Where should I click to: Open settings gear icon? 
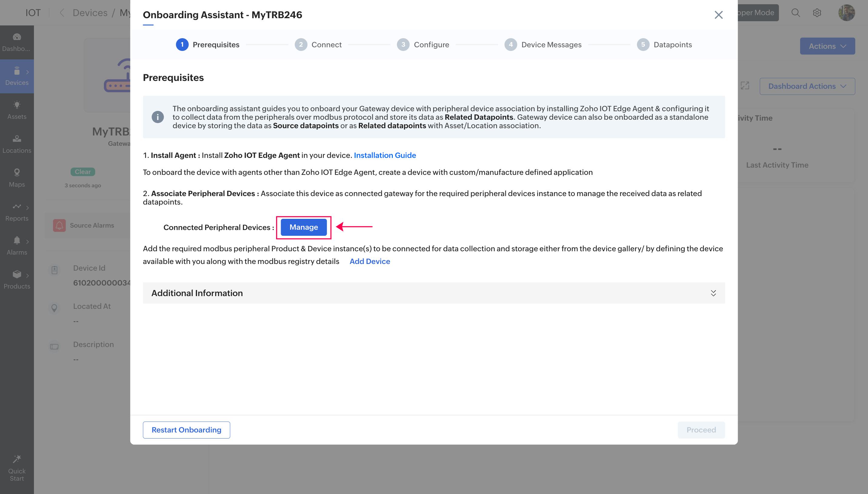coord(817,13)
